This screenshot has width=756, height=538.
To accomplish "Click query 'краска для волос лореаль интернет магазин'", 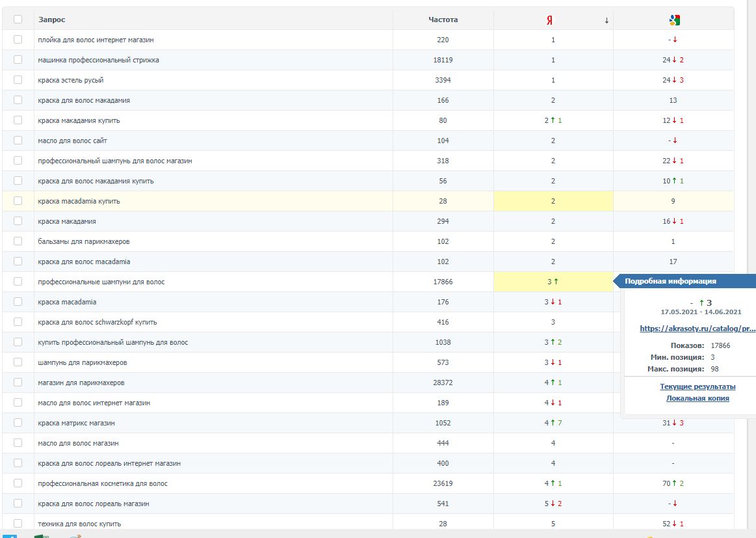I will (109, 463).
